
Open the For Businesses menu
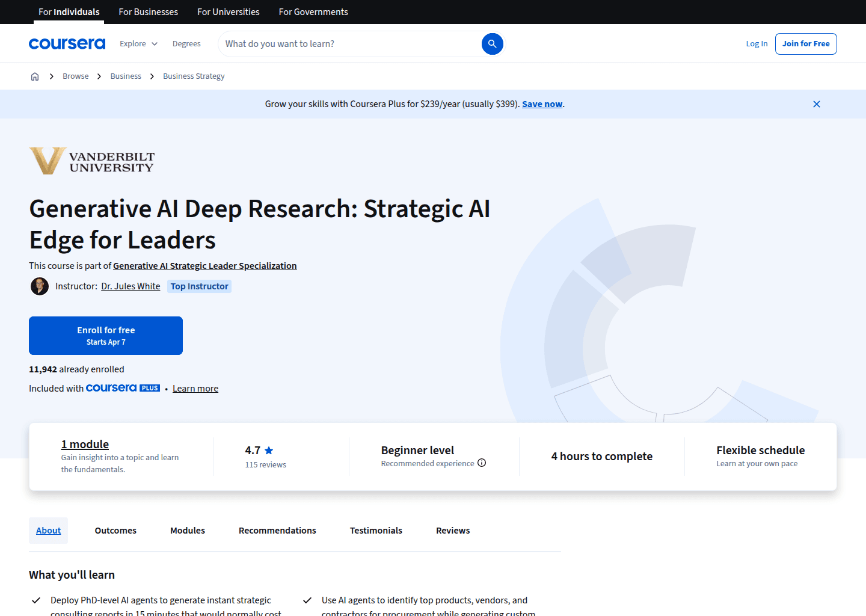tap(148, 11)
